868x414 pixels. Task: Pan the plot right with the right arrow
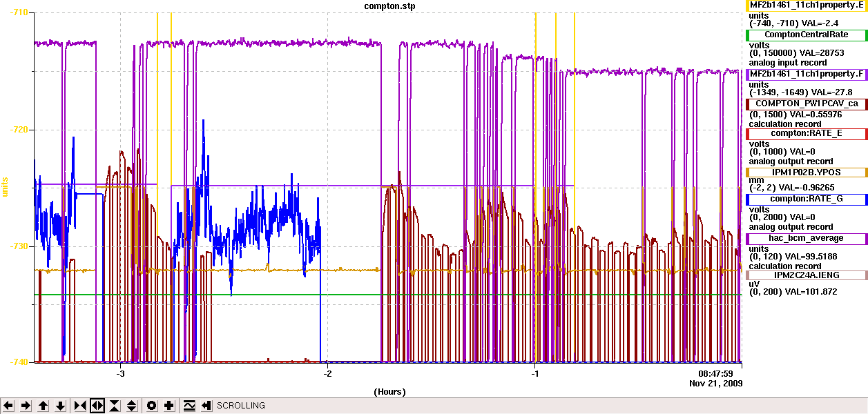[26, 406]
